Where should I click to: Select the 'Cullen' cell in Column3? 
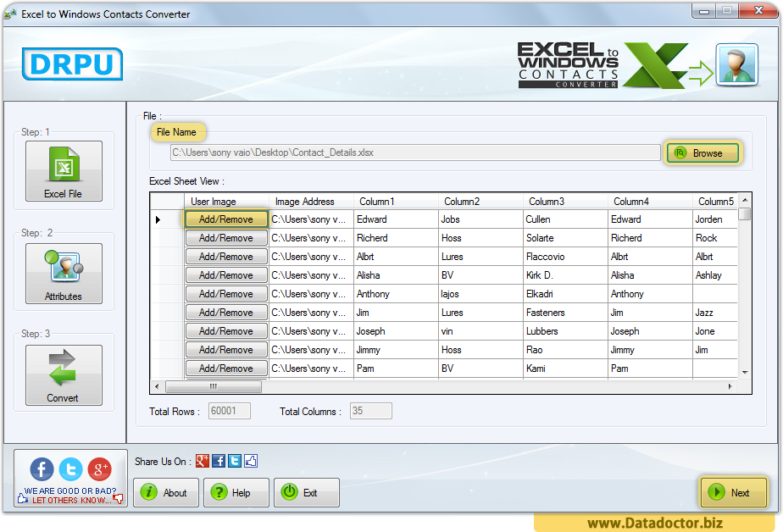(x=566, y=219)
